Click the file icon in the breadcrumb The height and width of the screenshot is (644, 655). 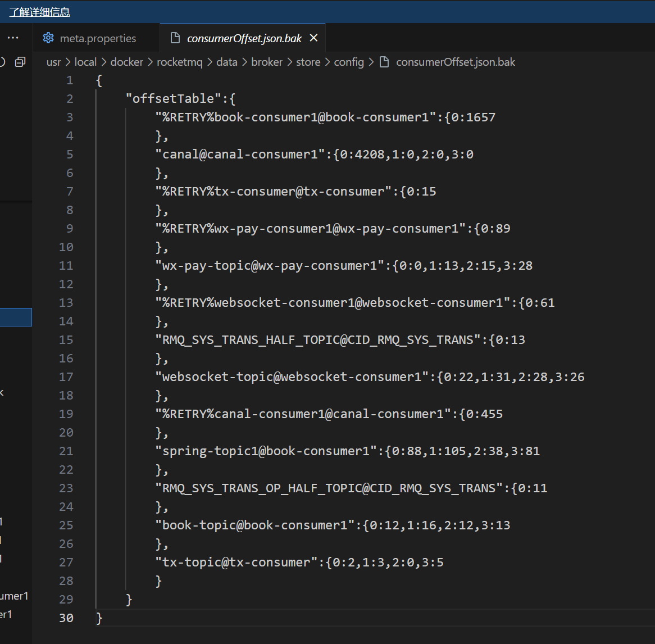pyautogui.click(x=384, y=62)
